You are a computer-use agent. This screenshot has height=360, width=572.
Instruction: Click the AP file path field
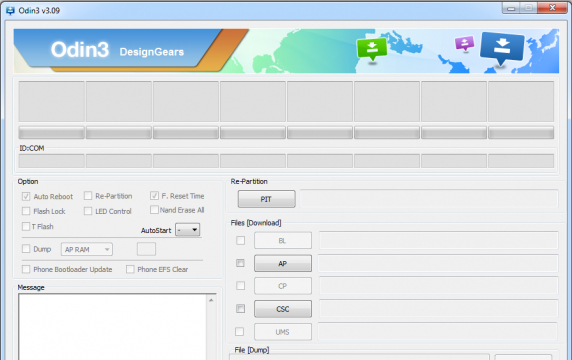coord(438,263)
